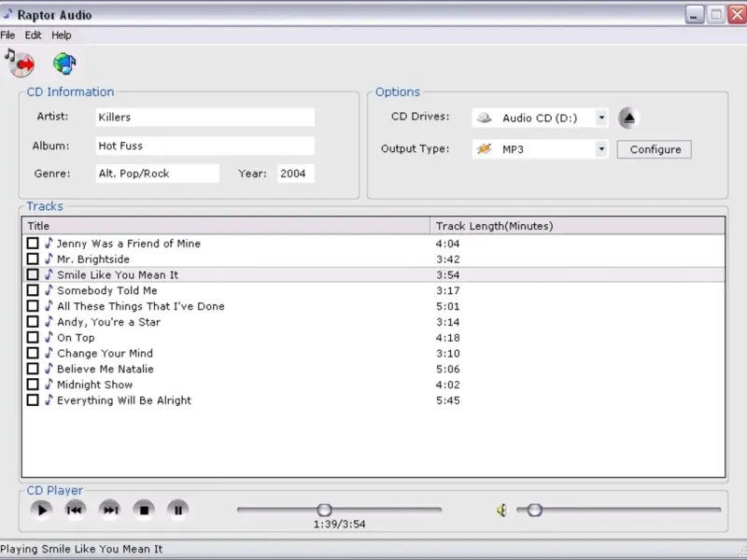Select Somebody Told Me checkbox

click(x=33, y=290)
